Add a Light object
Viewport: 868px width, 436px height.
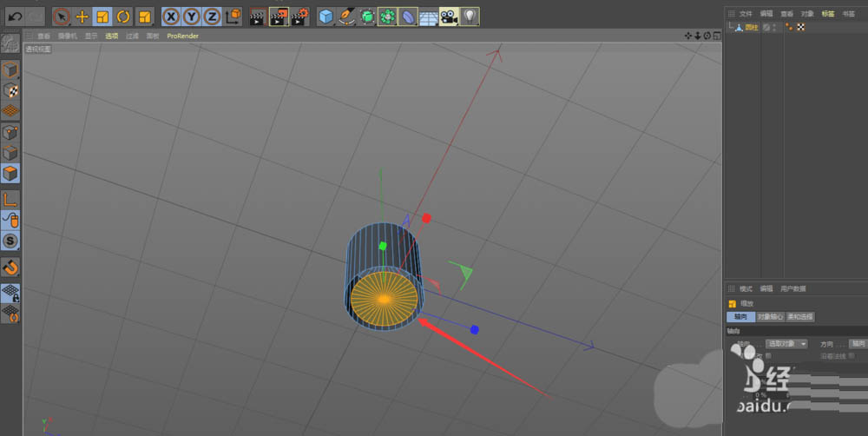469,16
